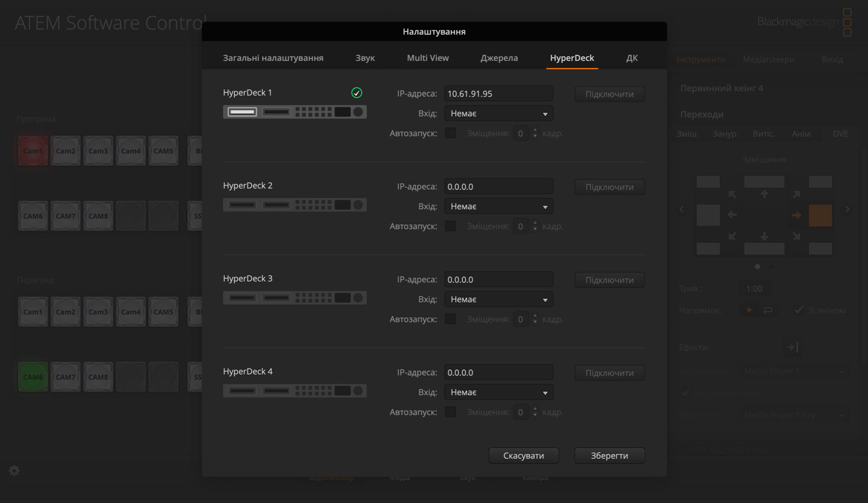This screenshot has width=868, height=503.
Task: Open the HyperDeck 4 'Вхід' input dropdown
Action: click(x=499, y=392)
